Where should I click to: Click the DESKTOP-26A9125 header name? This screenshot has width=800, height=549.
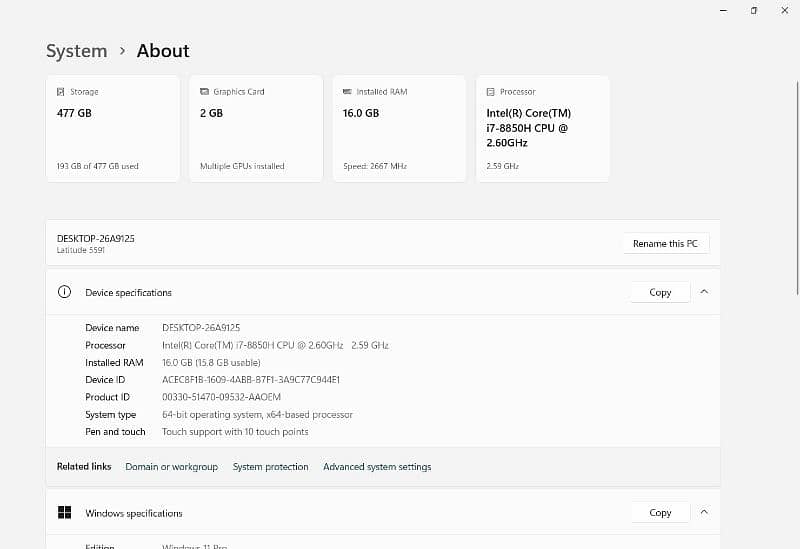[x=95, y=238]
